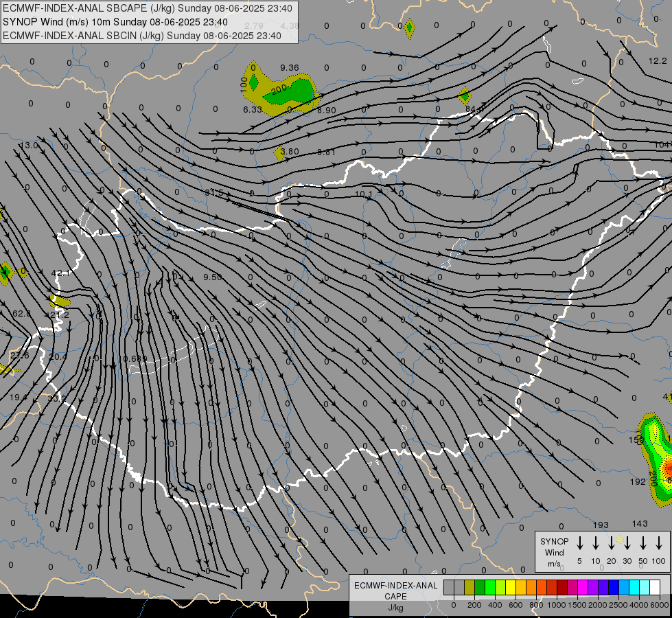Click the 27.6 value on map
The height and width of the screenshot is (618, 672).
click(20, 356)
